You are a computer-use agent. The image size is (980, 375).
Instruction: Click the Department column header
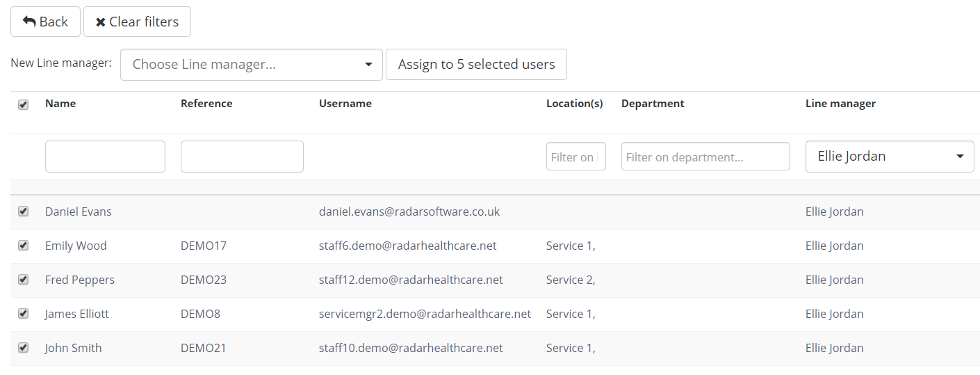(653, 104)
